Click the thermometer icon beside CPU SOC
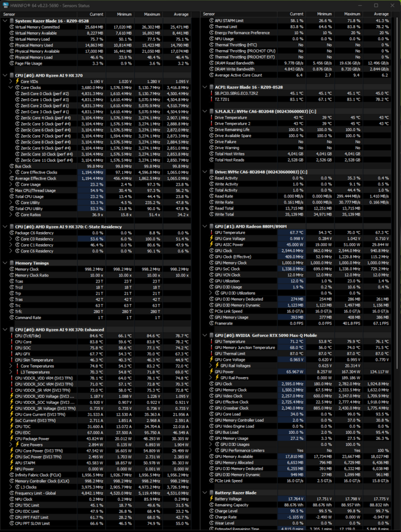 click(11, 348)
